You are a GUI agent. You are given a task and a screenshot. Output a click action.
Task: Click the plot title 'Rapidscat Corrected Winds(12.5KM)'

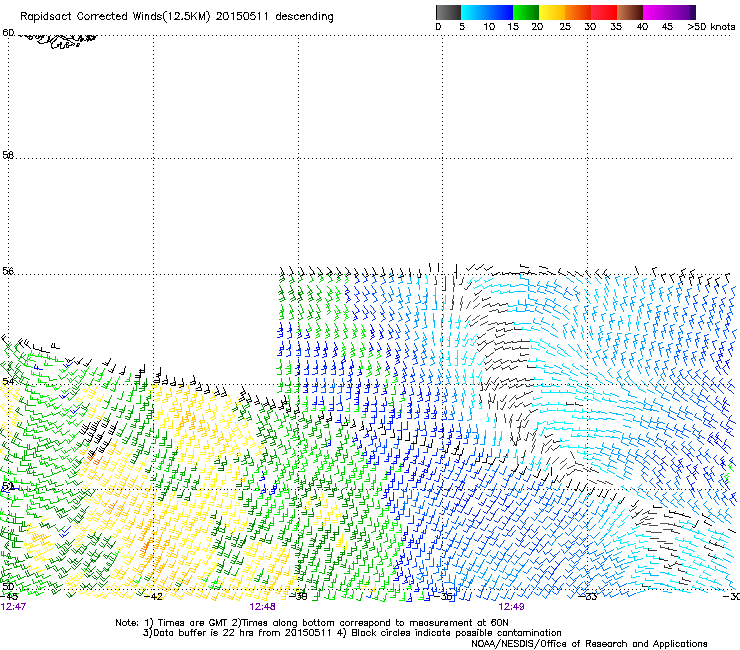tap(115, 17)
